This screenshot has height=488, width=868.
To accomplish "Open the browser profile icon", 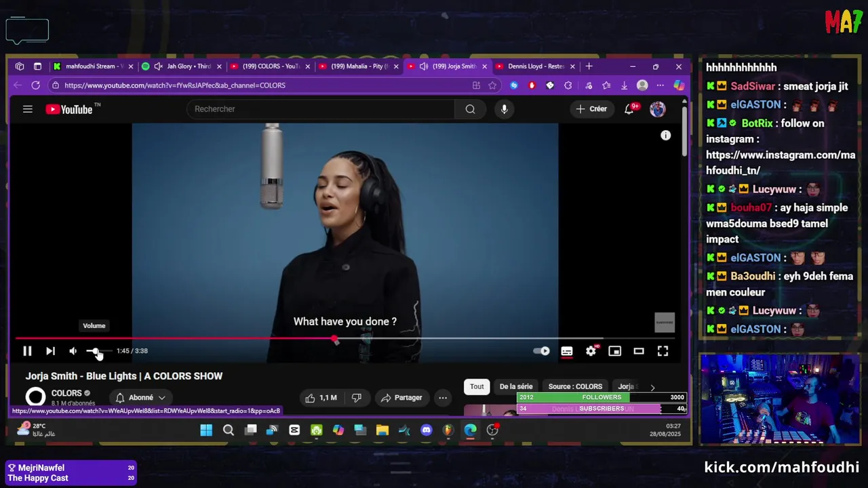I will 642,85.
